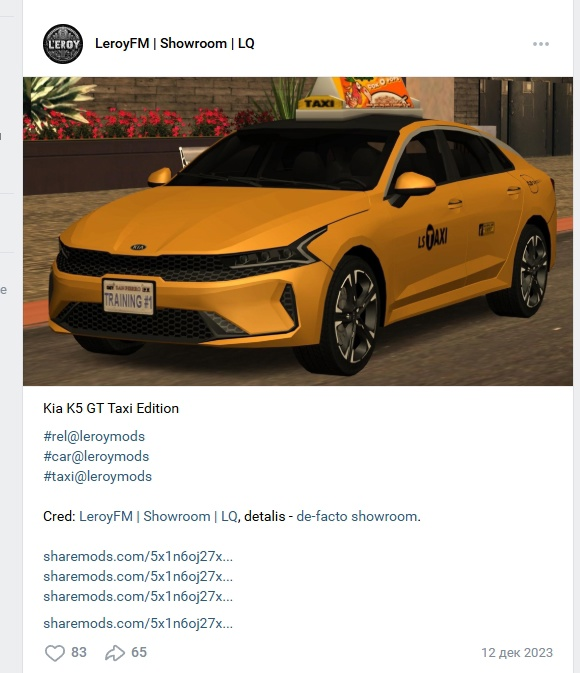Open the Kia K5 taxi image
This screenshot has width=580, height=673.
click(298, 231)
